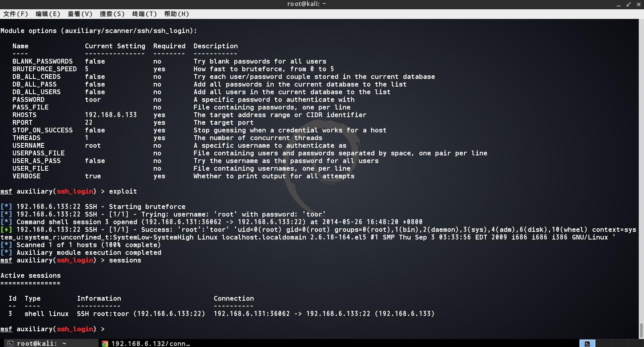
Task: Click the Chrome icon in the taskbar
Action: point(105,343)
